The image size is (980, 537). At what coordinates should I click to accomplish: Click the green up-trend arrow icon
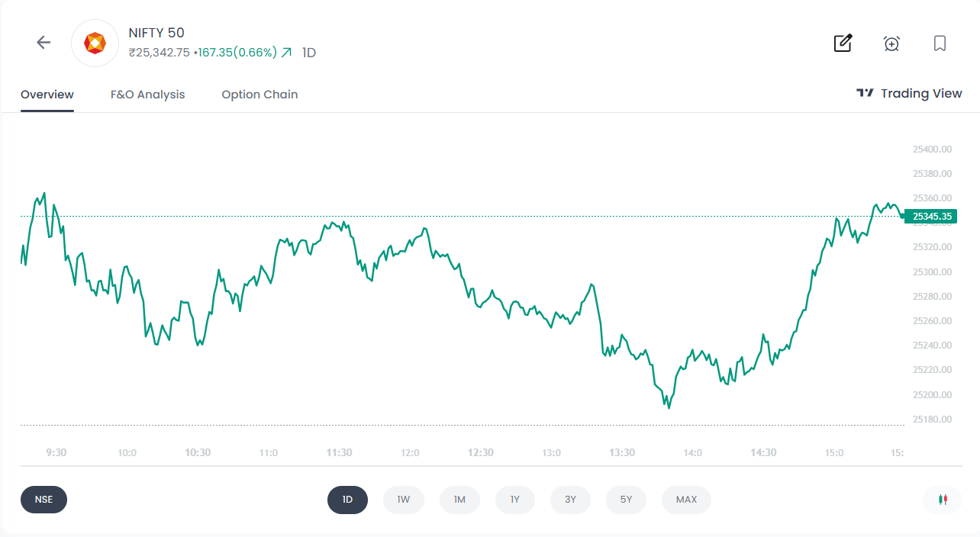click(287, 53)
